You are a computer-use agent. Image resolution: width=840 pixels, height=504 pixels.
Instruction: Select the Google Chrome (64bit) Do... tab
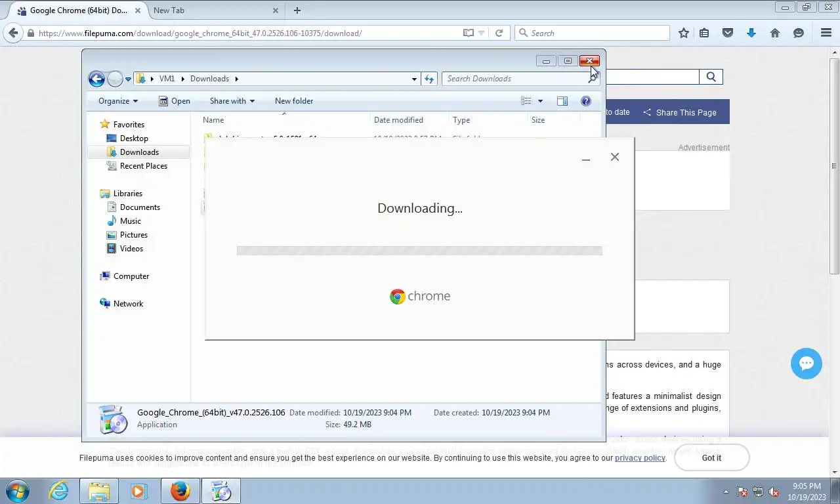tap(79, 10)
